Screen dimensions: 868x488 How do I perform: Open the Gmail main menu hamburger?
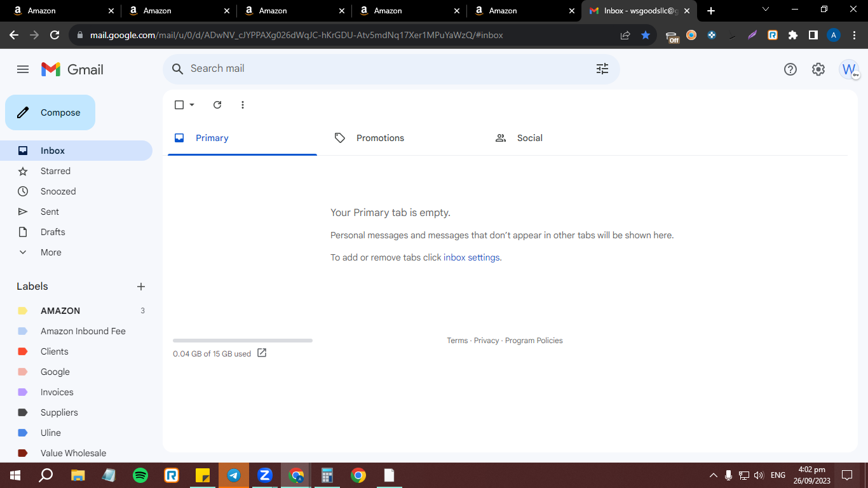point(23,69)
